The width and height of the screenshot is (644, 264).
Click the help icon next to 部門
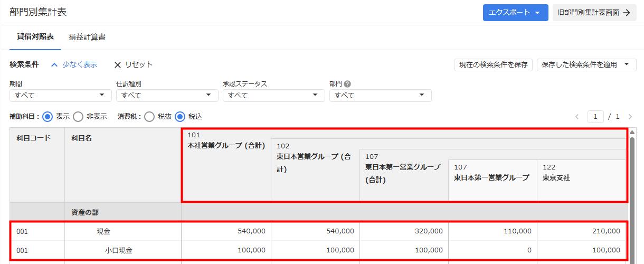point(347,84)
